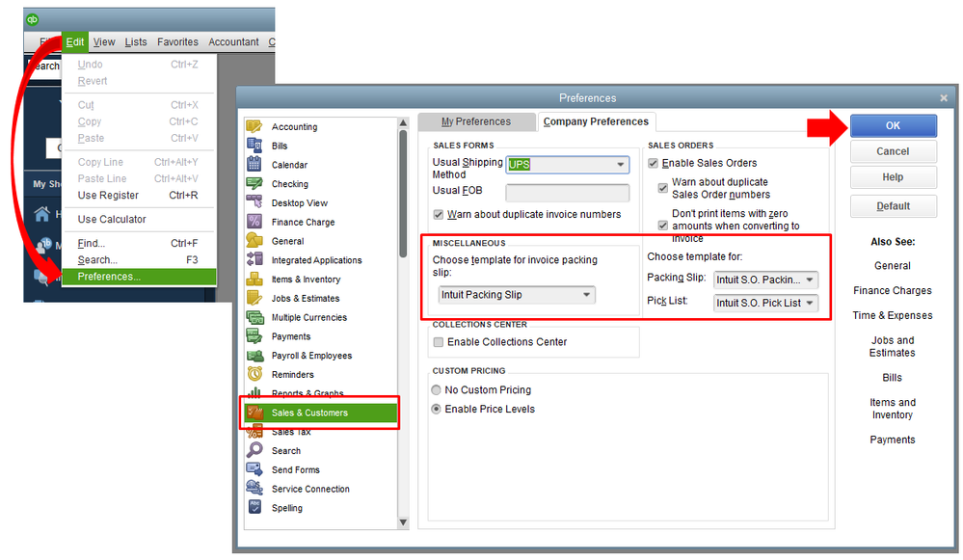The width and height of the screenshot is (963, 560).
Task: Switch to My Preferences tab
Action: (x=476, y=121)
